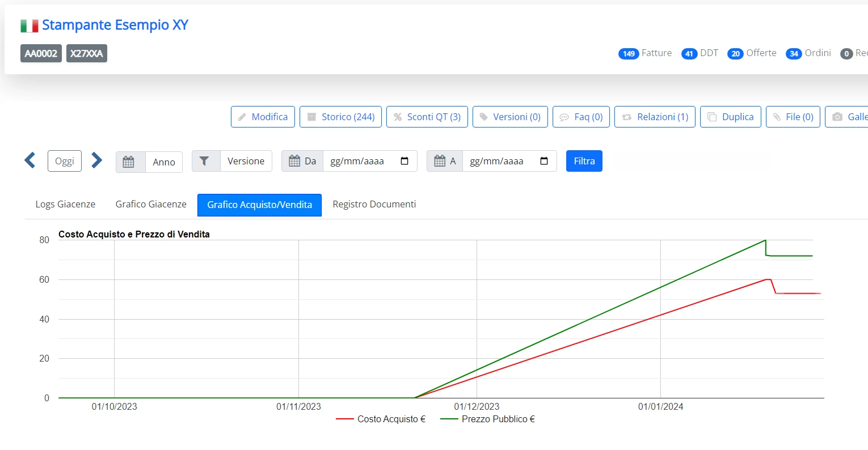
Task: Open the Stampante Esempio XY title link
Action: (x=115, y=25)
